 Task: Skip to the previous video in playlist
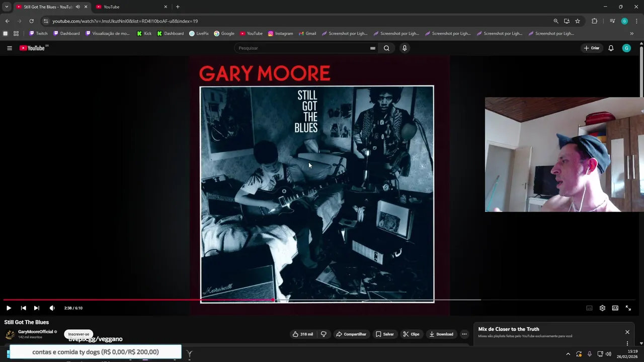[23, 308]
